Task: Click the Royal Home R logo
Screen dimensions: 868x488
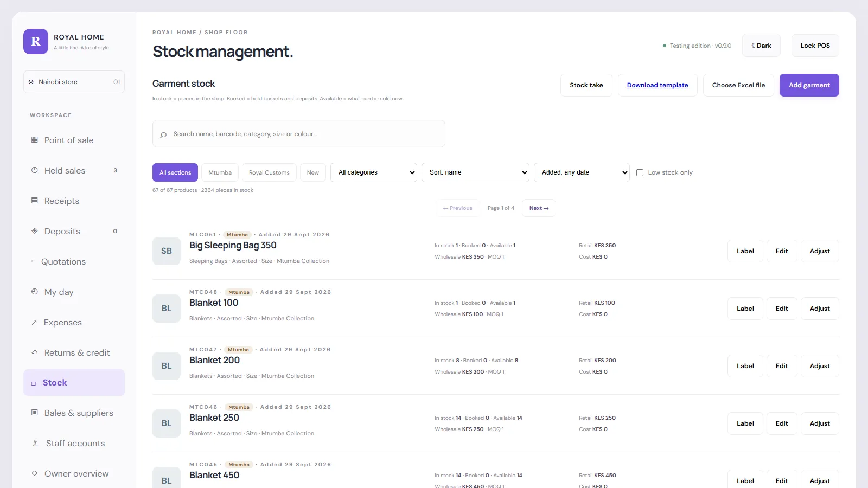Action: coord(36,42)
